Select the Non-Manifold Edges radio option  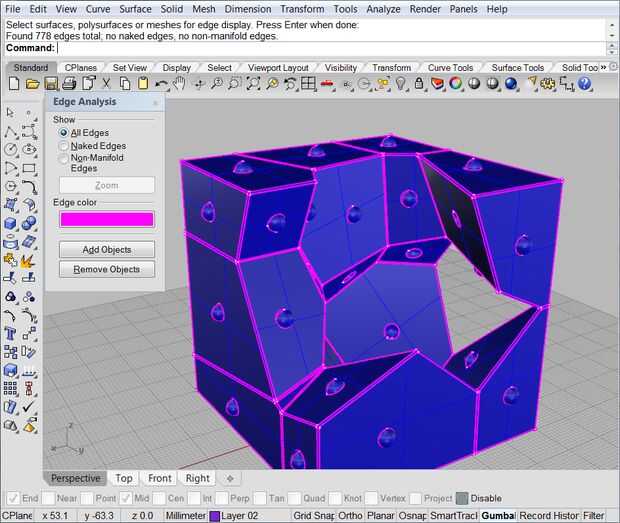coord(64,158)
